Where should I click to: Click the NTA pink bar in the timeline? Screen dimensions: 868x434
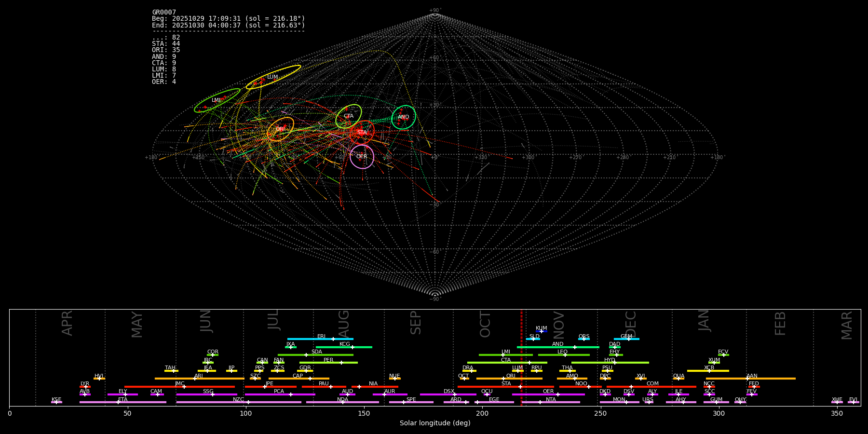coord(551,402)
